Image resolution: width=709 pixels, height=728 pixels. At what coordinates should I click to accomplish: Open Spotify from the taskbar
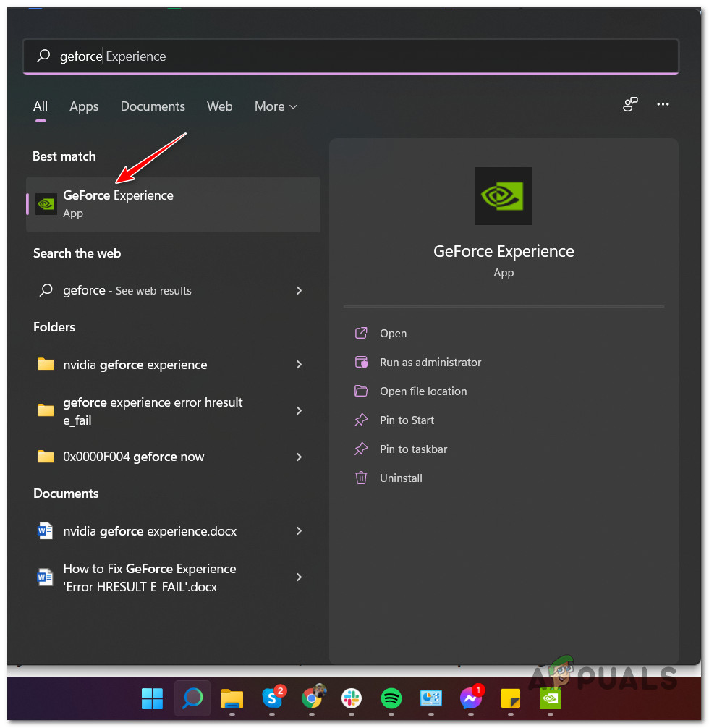click(391, 698)
